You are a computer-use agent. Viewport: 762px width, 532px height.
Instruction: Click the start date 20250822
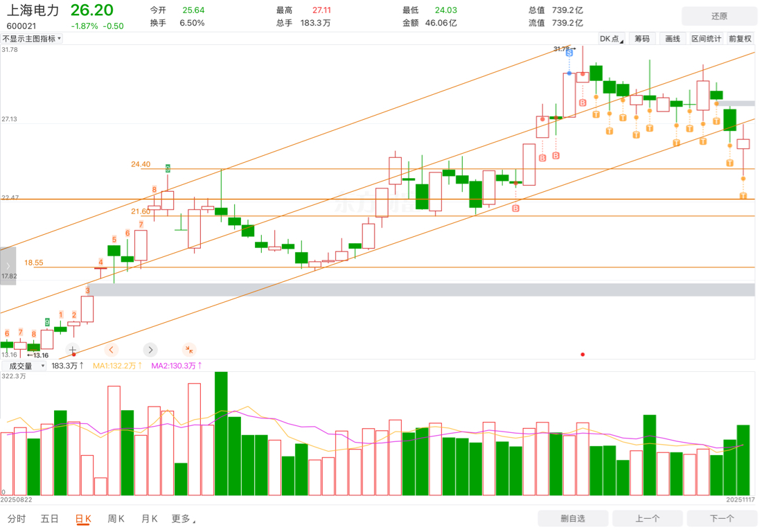click(x=16, y=499)
